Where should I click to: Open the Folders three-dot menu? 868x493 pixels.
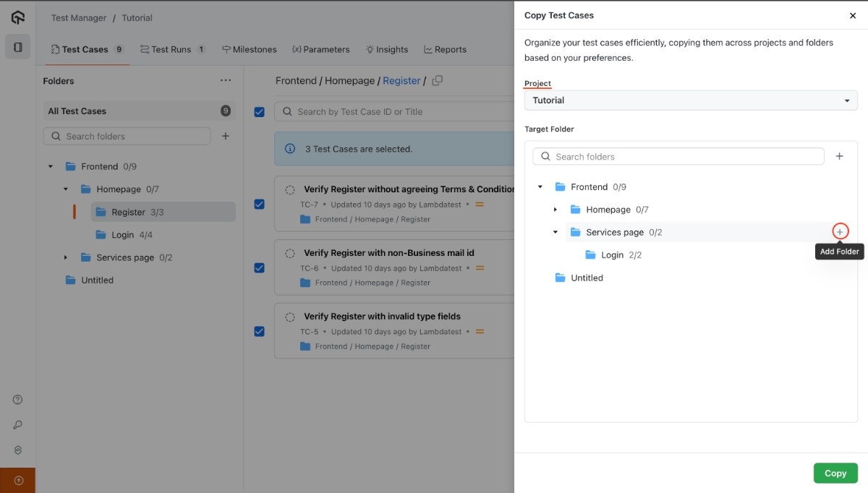[x=226, y=81]
